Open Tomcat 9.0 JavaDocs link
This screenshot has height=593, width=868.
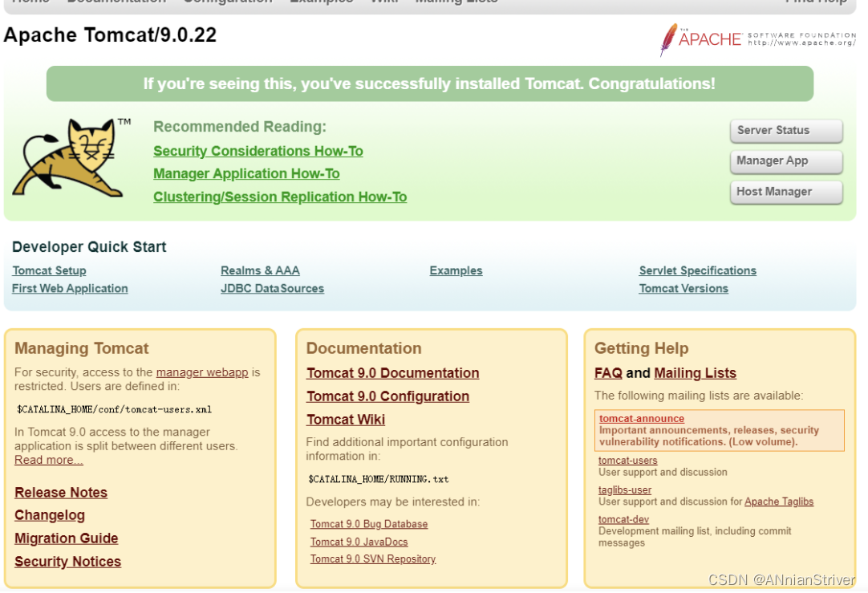(x=359, y=542)
